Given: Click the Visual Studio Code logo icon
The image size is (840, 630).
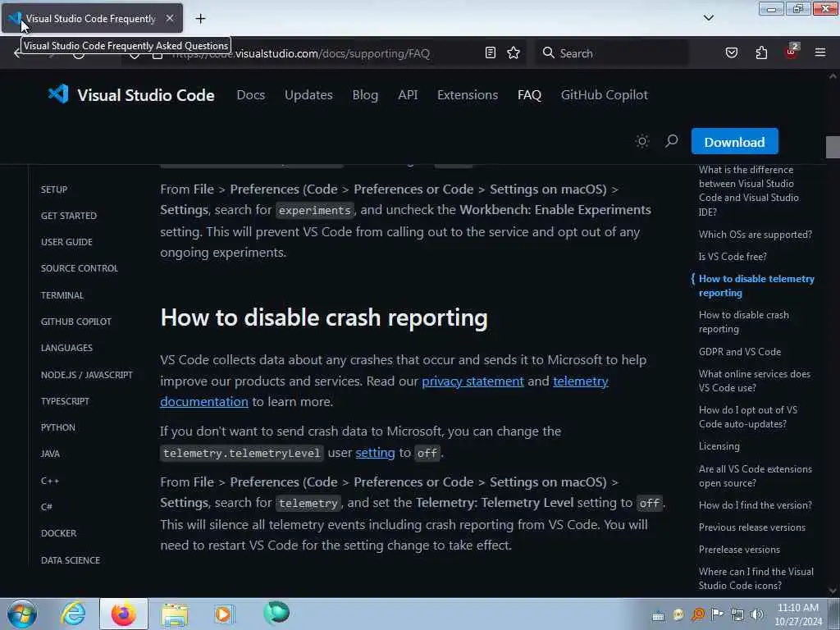Looking at the screenshot, I should pos(58,94).
